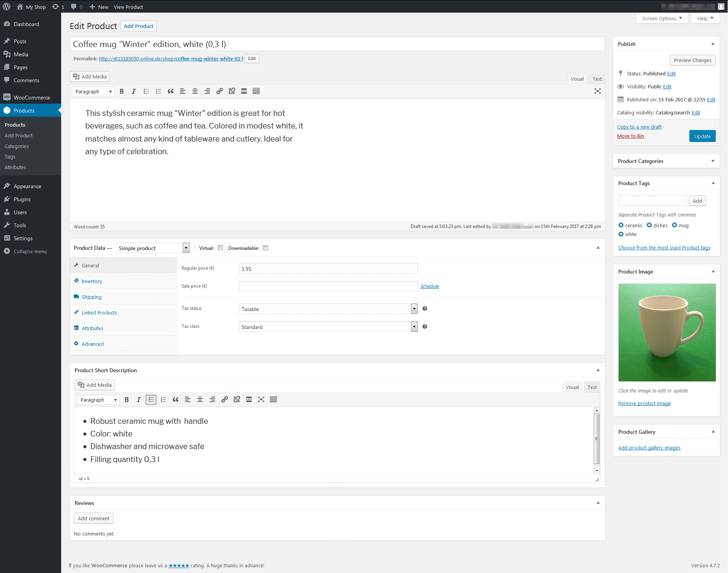Viewport: 728px width, 573px height.
Task: Click the product tags input field
Action: (652, 200)
